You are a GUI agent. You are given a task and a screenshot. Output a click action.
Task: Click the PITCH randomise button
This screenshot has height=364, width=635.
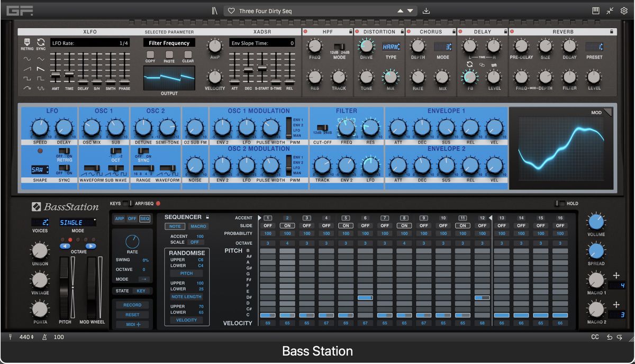click(x=186, y=274)
